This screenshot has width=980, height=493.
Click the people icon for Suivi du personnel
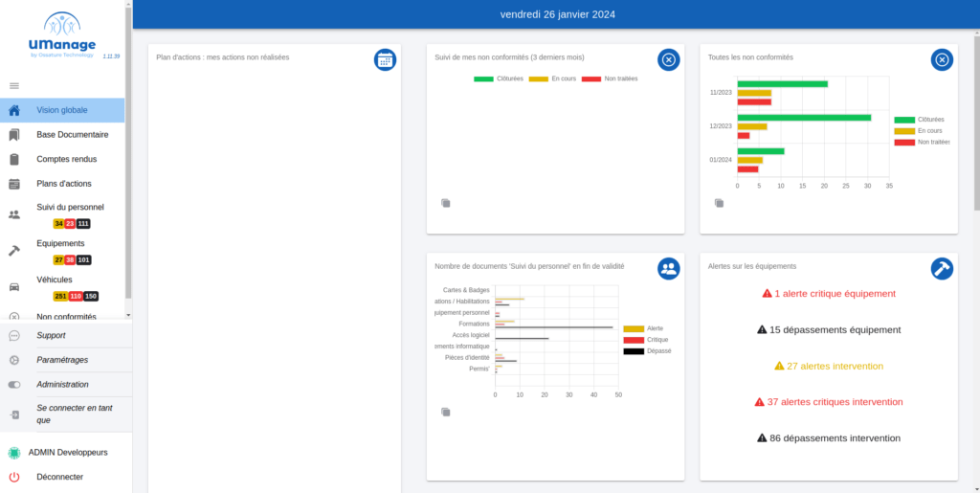click(x=14, y=214)
